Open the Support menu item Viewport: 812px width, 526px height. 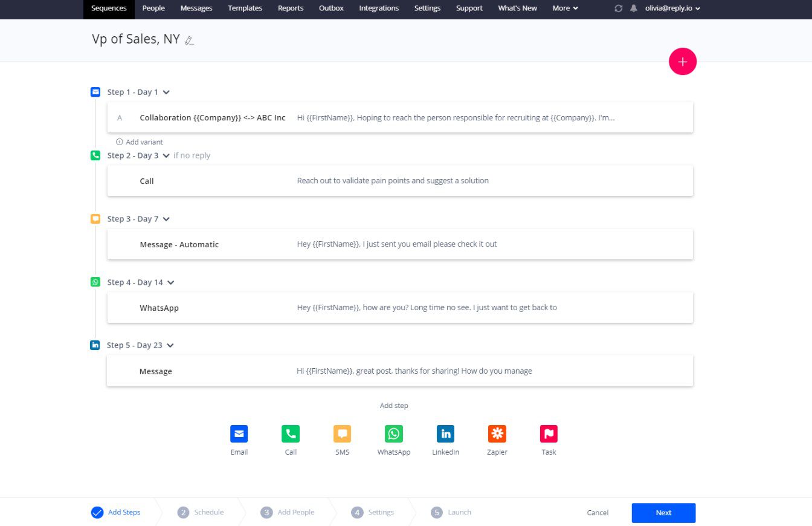tap(469, 8)
